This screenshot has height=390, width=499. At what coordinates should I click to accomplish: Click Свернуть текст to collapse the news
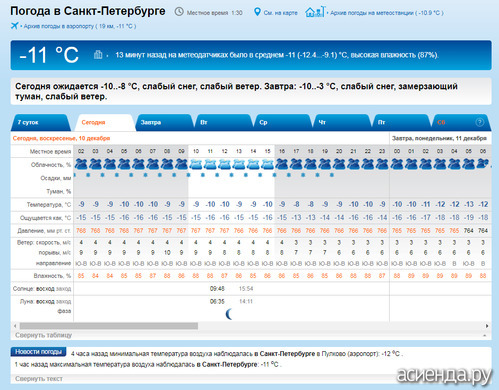pyautogui.click(x=39, y=379)
